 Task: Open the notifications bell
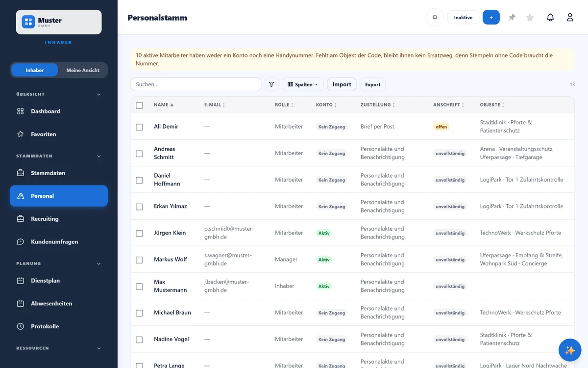550,17
